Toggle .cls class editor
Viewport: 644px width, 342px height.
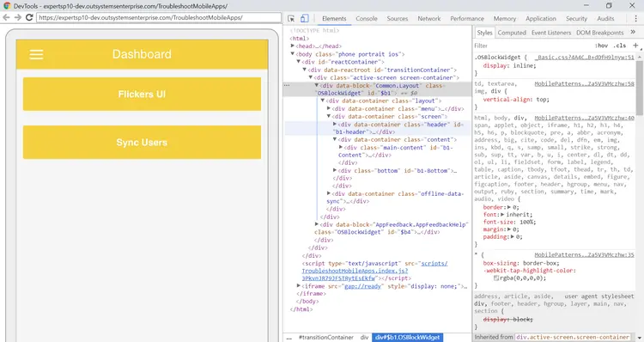pos(620,46)
